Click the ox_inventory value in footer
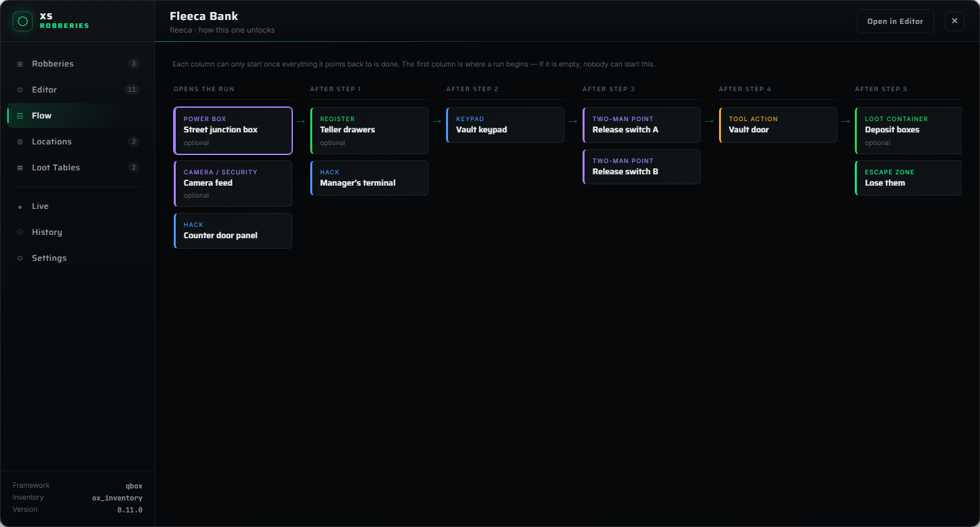Image resolution: width=980 pixels, height=527 pixels. pos(117,498)
